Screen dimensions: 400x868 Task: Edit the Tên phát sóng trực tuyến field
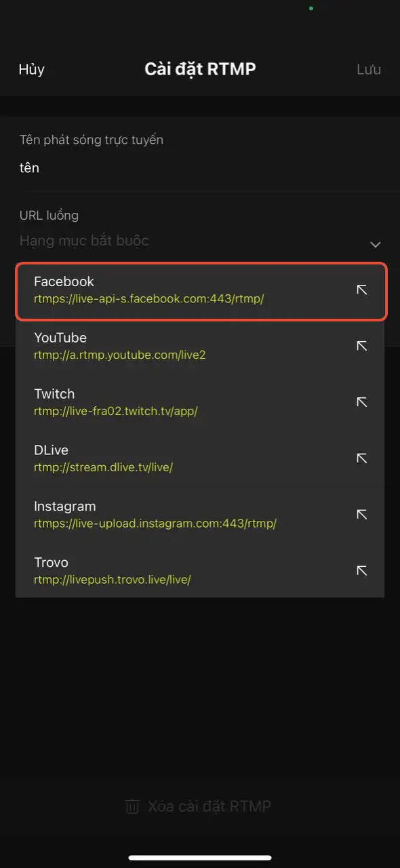click(200, 154)
